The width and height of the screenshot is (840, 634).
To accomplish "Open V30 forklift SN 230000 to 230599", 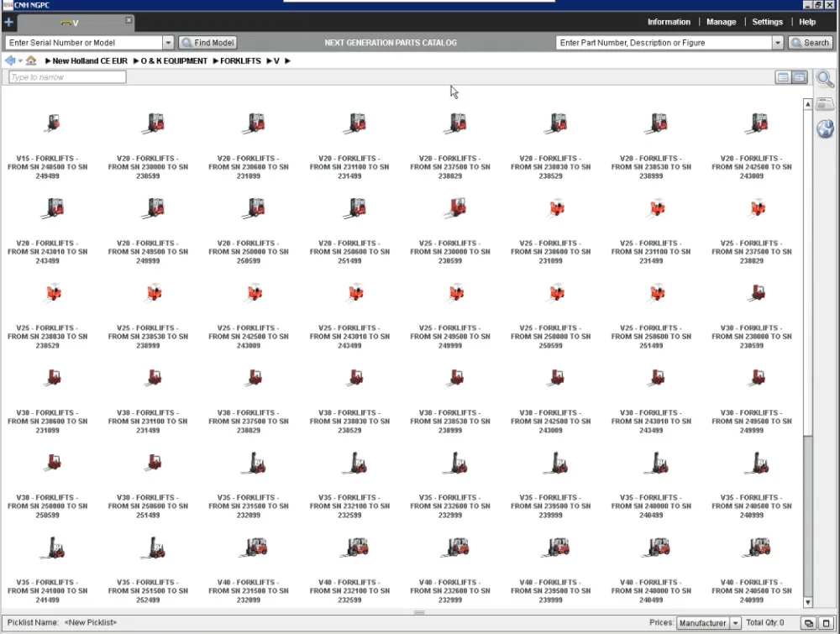I will (x=752, y=314).
